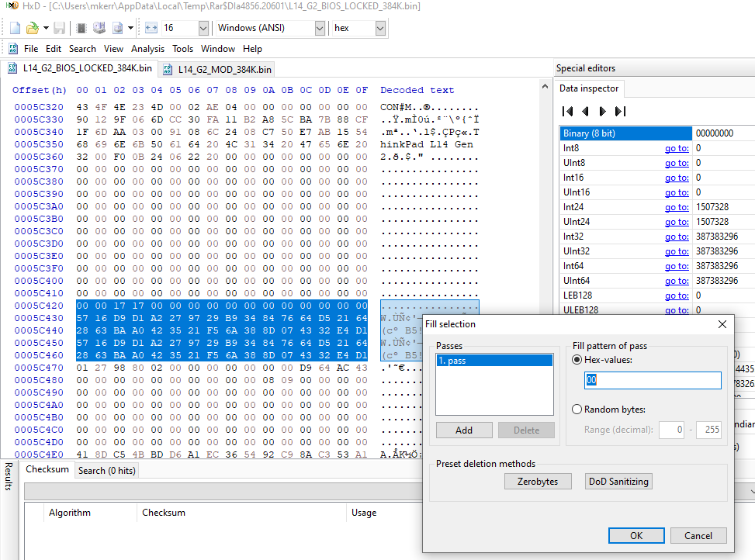Click the Open file folder icon
The height and width of the screenshot is (560, 755).
tap(33, 28)
